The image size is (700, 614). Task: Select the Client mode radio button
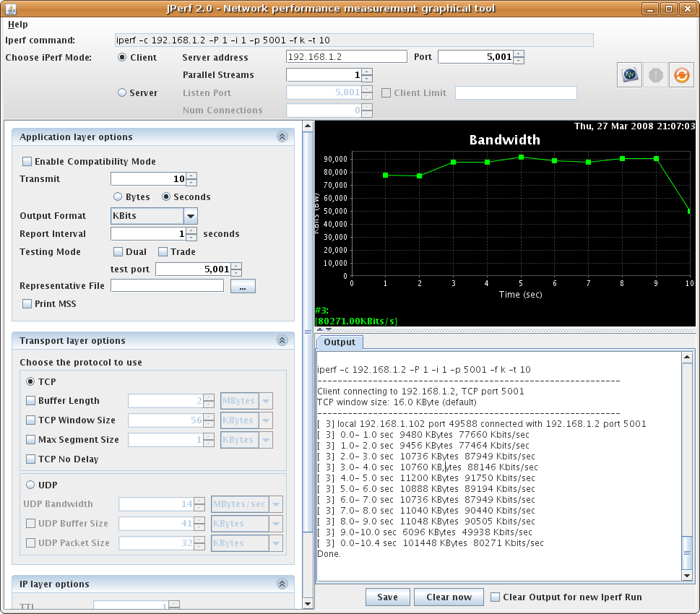[x=122, y=57]
